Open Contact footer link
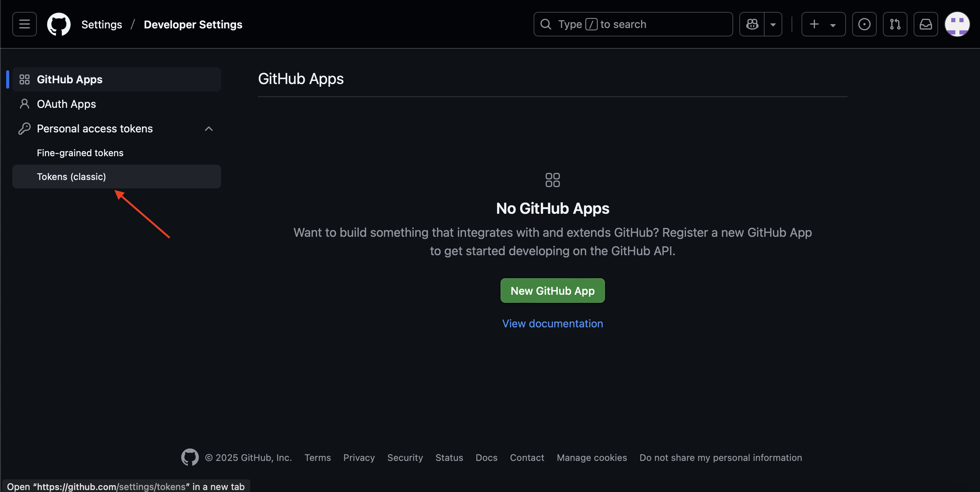Image resolution: width=980 pixels, height=492 pixels. click(x=527, y=457)
